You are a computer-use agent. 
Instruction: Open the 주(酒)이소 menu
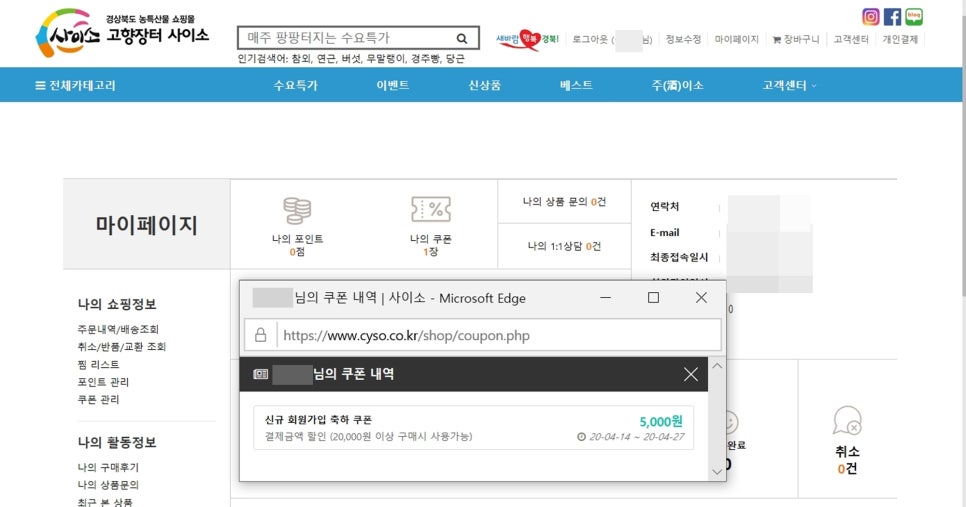point(678,86)
